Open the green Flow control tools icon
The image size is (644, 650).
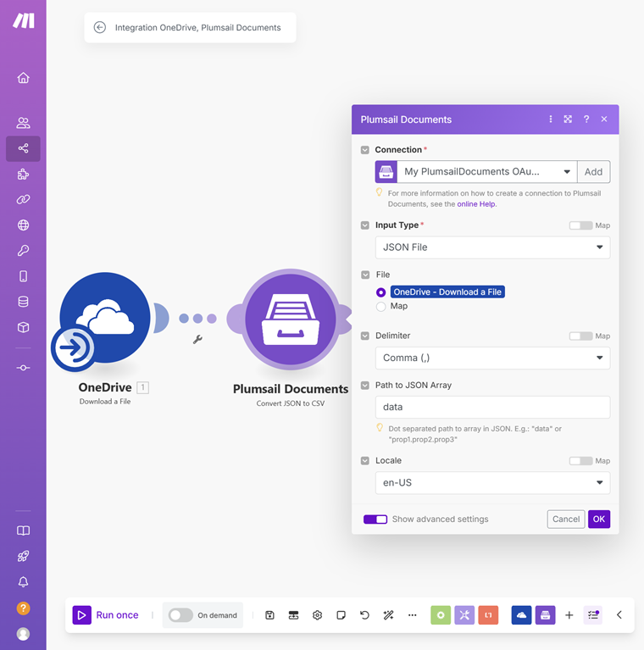441,615
